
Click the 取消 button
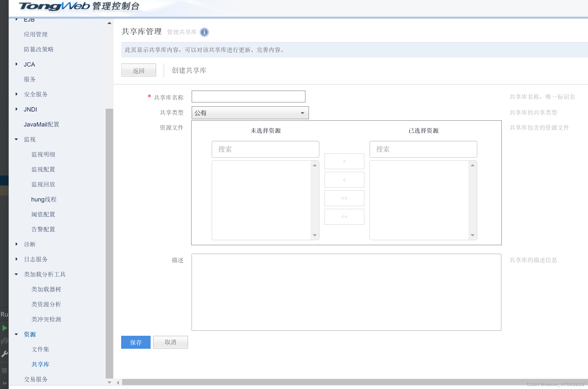[x=170, y=342]
